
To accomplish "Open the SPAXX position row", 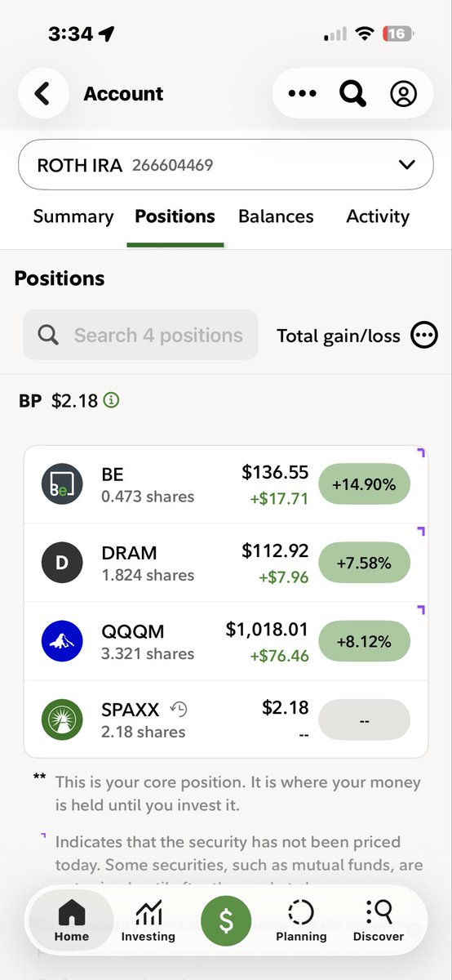I will pyautogui.click(x=226, y=719).
